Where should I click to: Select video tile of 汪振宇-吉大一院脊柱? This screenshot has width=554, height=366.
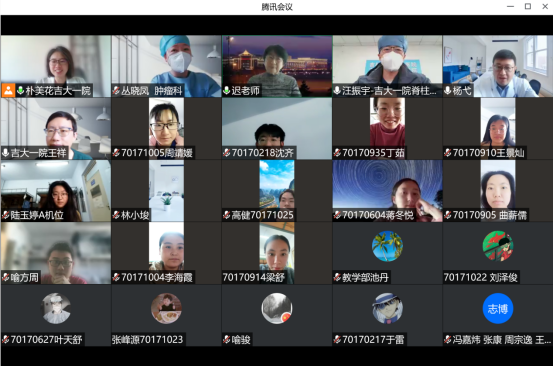(x=387, y=66)
